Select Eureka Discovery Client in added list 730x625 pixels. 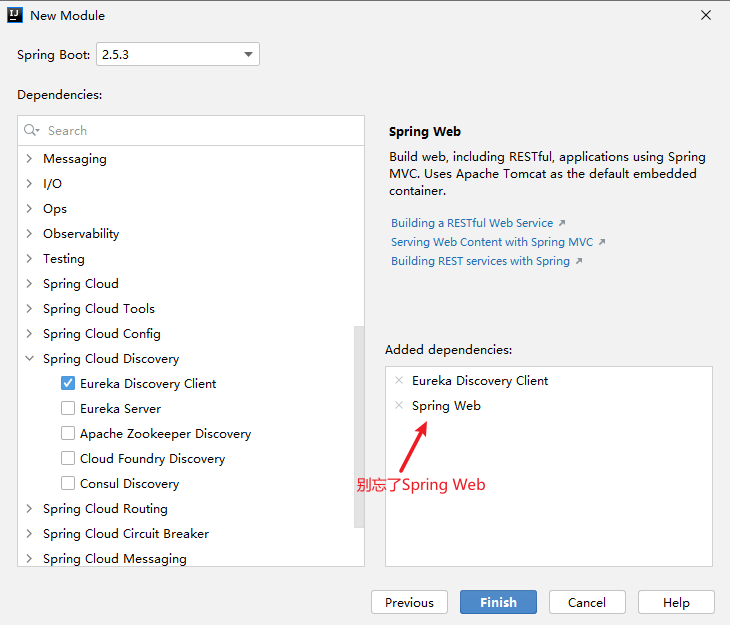click(480, 380)
